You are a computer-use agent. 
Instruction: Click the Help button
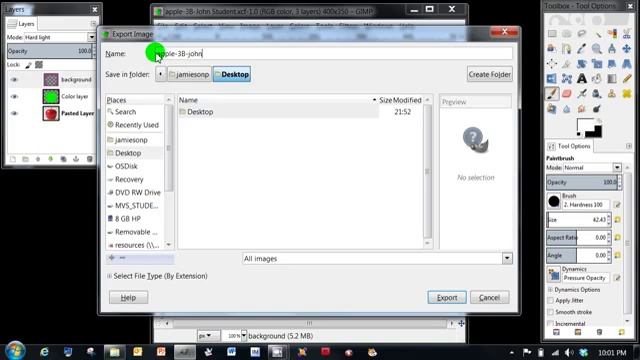tap(128, 298)
